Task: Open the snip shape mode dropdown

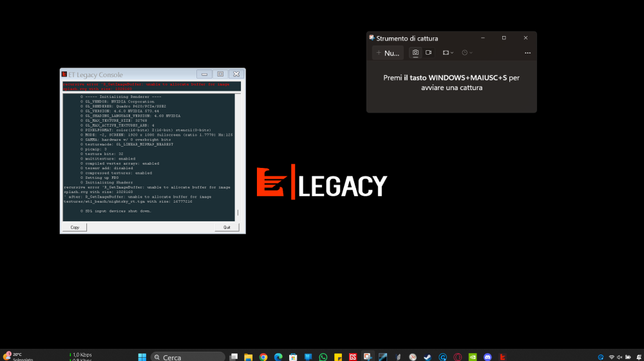Action: [448, 53]
